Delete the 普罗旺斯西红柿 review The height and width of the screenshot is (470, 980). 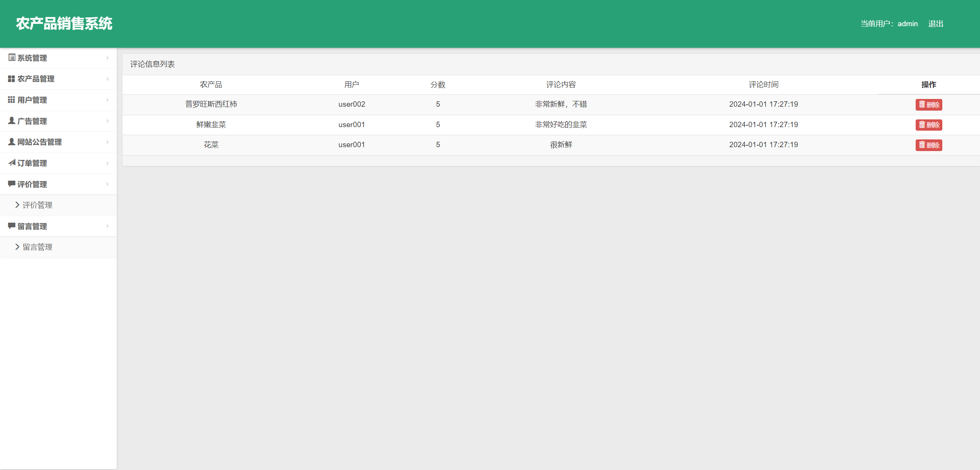pos(928,105)
